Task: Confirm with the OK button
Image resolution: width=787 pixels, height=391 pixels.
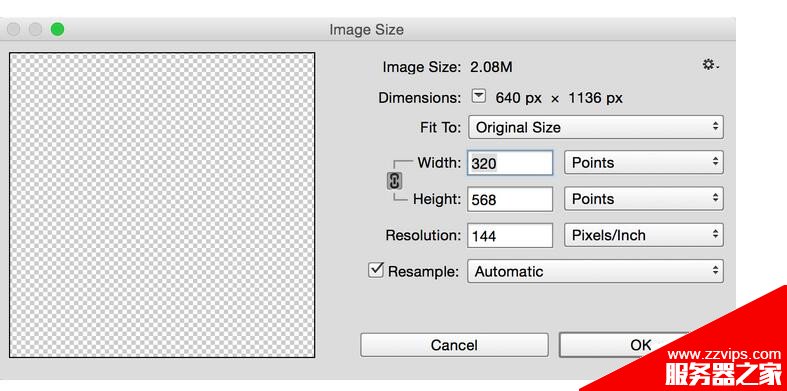Action: coord(641,345)
